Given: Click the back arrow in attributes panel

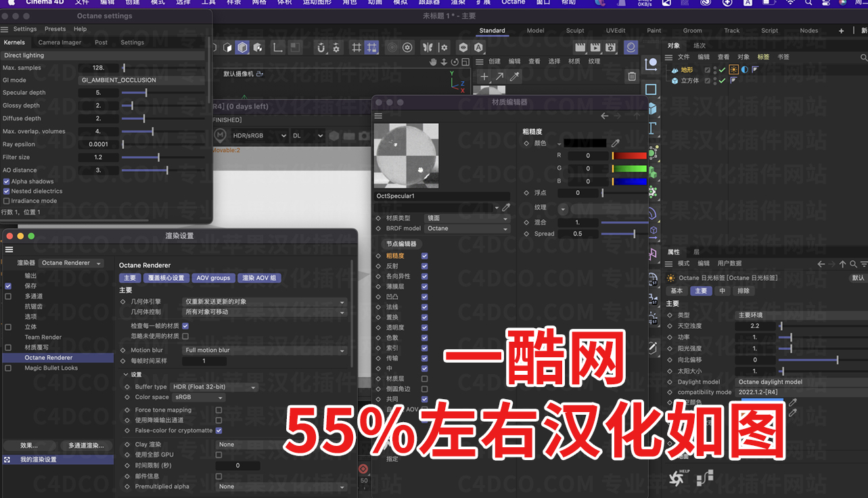Looking at the screenshot, I should tap(821, 264).
